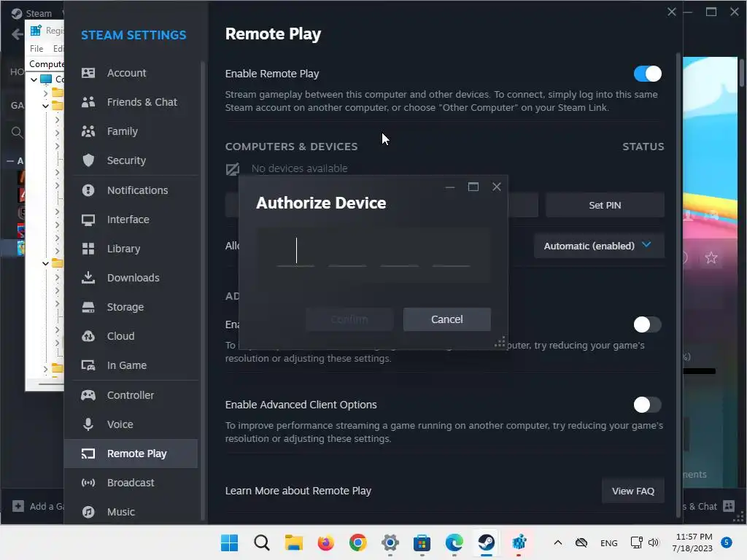This screenshot has height=560, width=747.
Task: Click Steam back navigation arrow
Action: [x=18, y=34]
